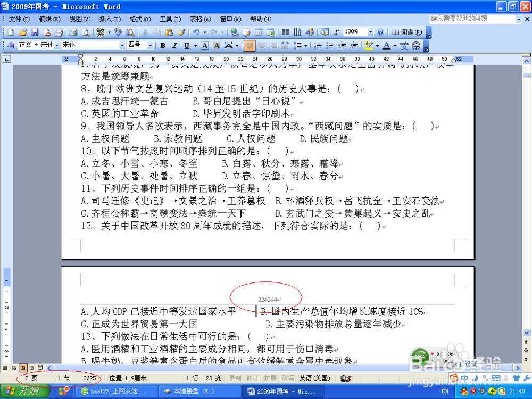The image size is (532, 399).
Task: Decrease paragraph indent
Action: click(342, 45)
